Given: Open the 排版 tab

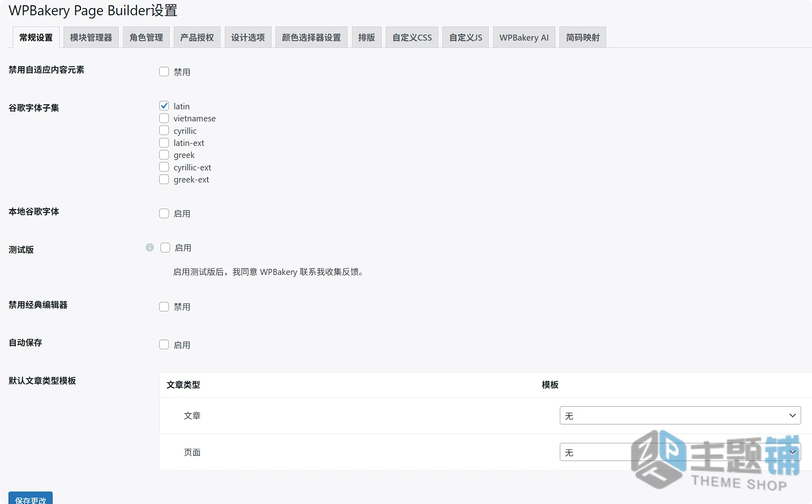Looking at the screenshot, I should click(x=366, y=37).
